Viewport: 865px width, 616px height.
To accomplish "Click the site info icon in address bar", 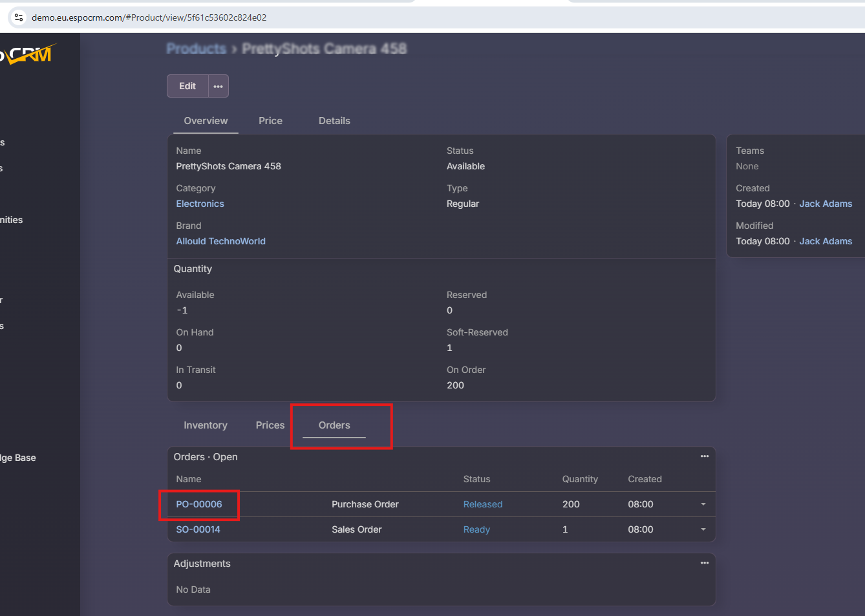I will pyautogui.click(x=19, y=17).
